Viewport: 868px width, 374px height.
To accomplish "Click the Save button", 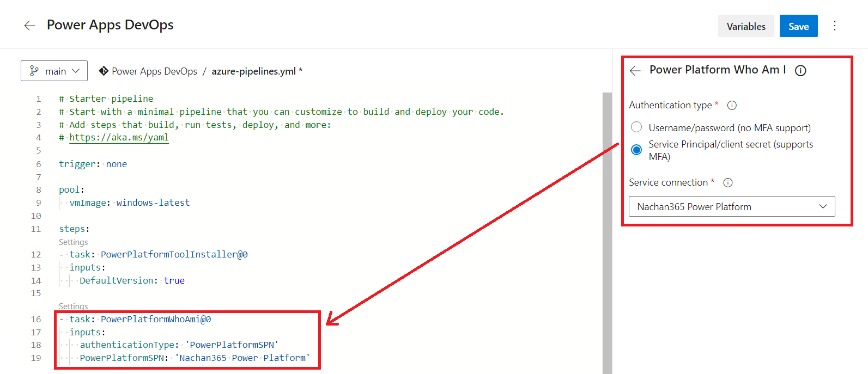I will (x=798, y=26).
